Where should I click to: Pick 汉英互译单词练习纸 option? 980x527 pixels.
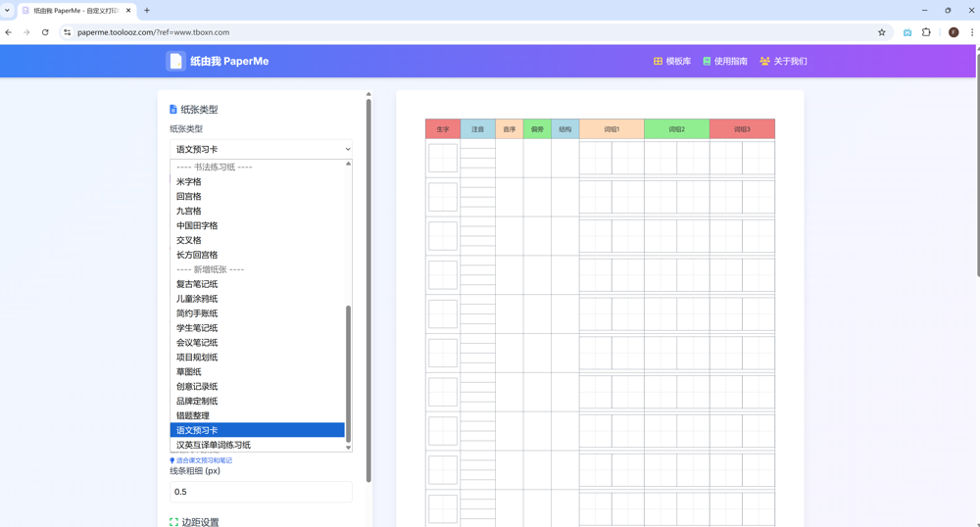[214, 445]
